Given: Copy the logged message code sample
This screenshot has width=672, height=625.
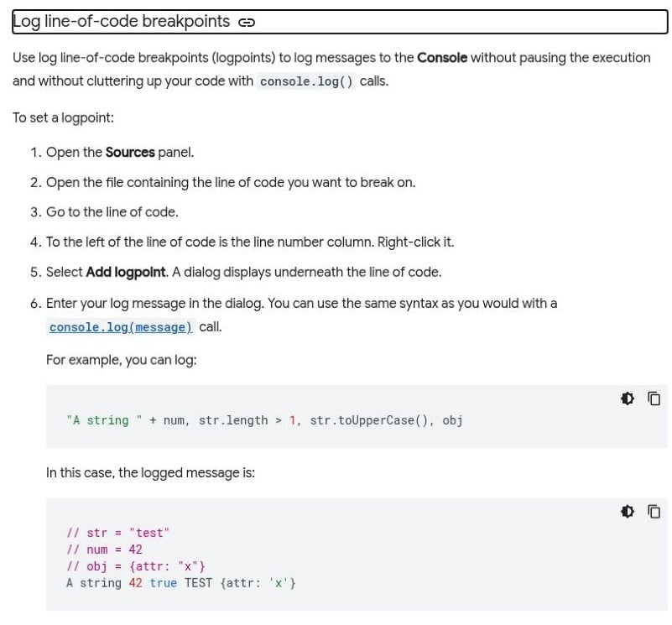Looking at the screenshot, I should [x=654, y=512].
